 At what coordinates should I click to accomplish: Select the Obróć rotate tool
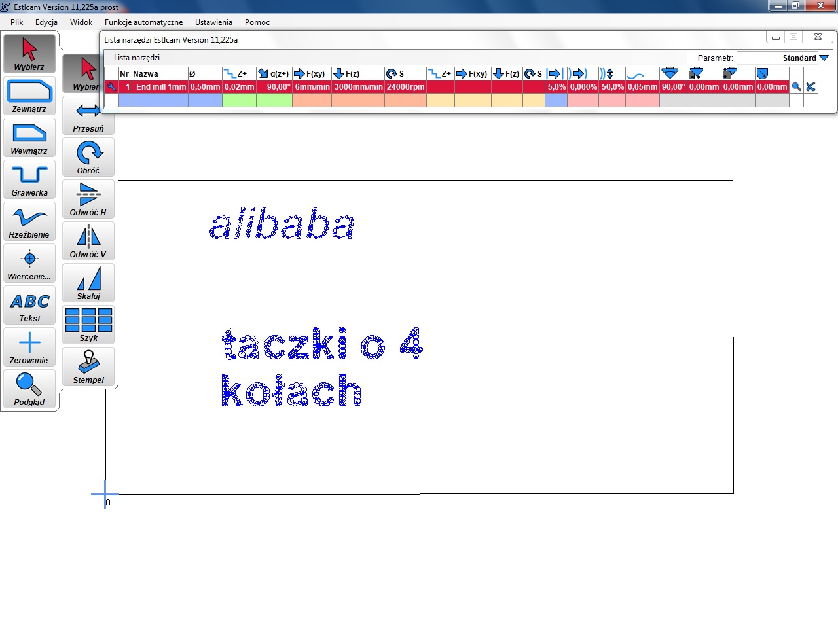point(88,157)
